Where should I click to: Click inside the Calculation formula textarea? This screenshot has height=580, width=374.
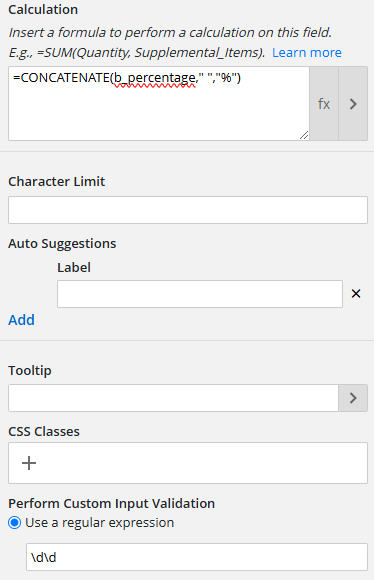(159, 104)
